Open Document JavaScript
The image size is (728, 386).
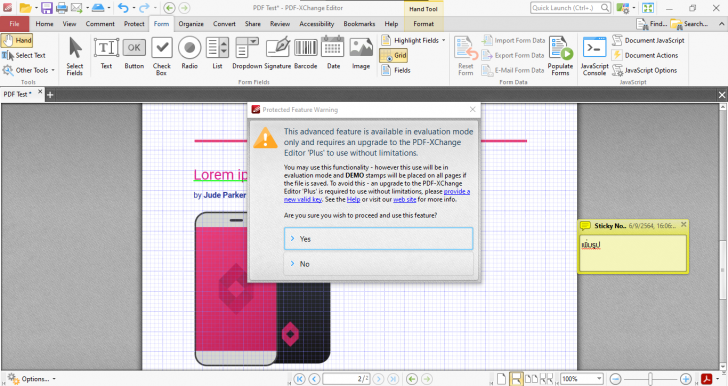648,40
